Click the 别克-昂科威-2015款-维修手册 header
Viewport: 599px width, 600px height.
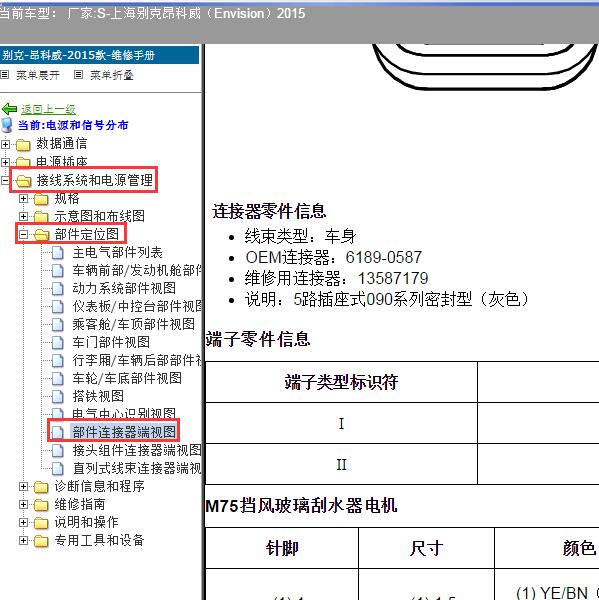tap(99, 55)
